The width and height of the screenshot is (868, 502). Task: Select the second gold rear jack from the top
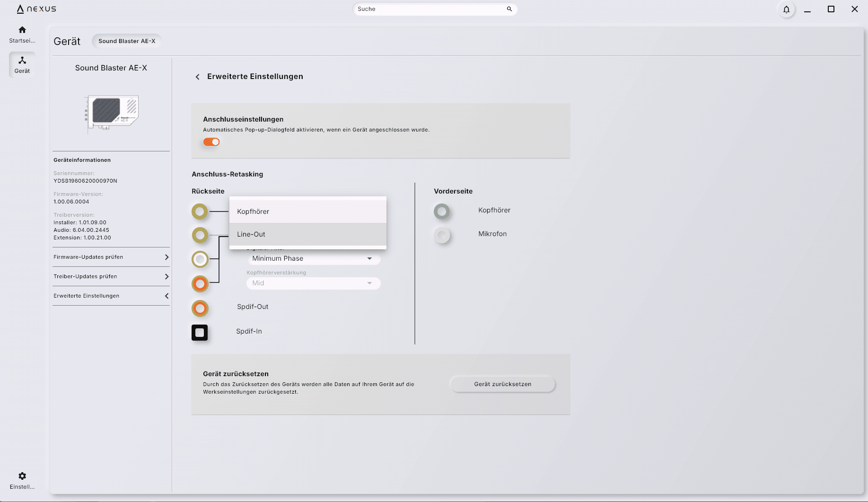[x=200, y=235]
